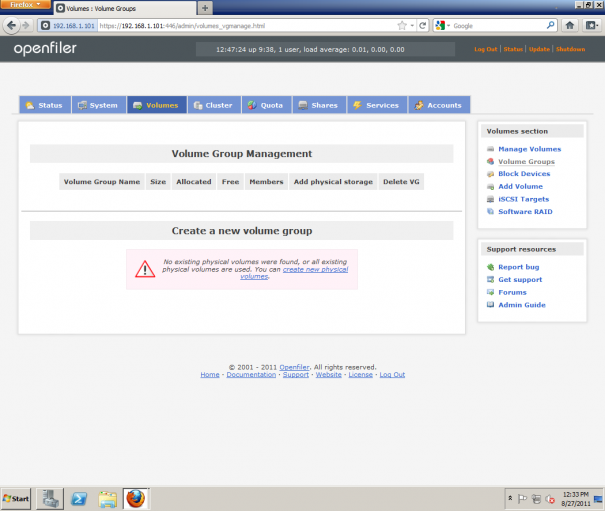This screenshot has height=511, width=605.
Task: Open Windows Explorer folder in taskbar
Action: click(108, 498)
